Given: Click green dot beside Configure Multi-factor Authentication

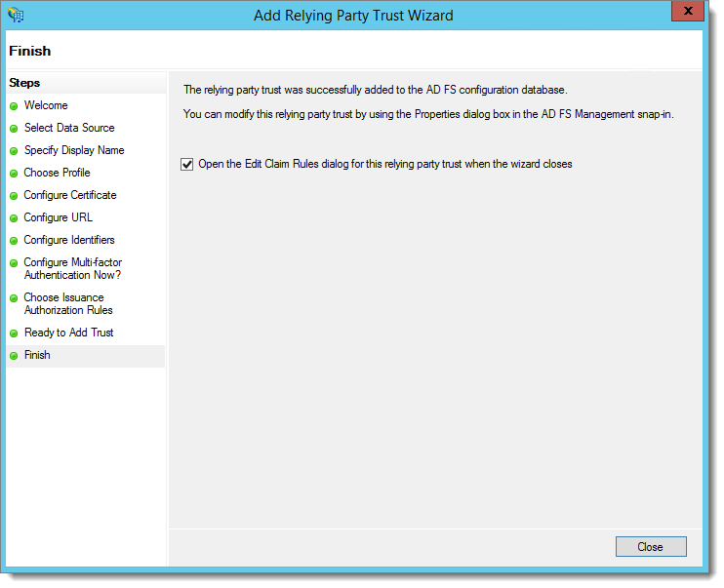Looking at the screenshot, I should click(14, 263).
